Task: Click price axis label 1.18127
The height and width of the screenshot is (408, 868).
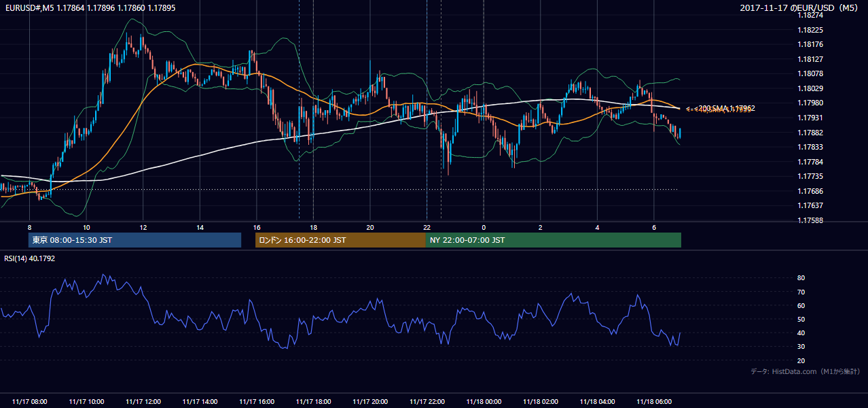Action: click(810, 59)
